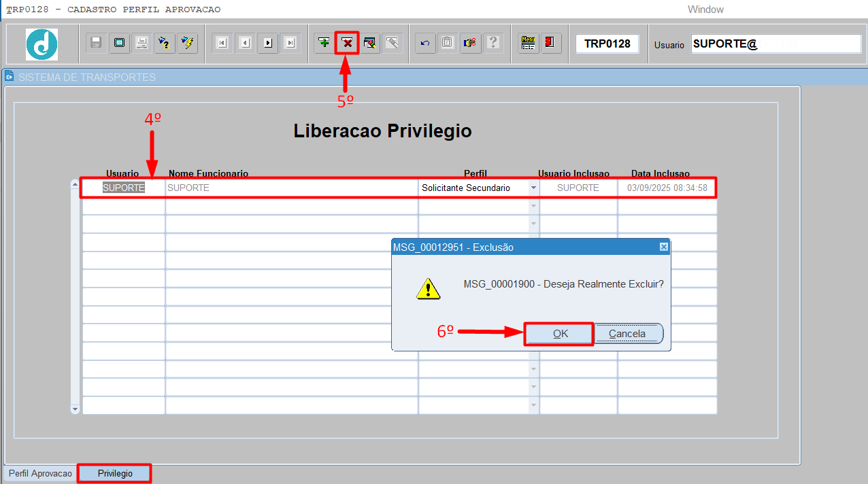Close the Exclusão dialog with X
Screen dimensions: 868x484
[x=663, y=247]
